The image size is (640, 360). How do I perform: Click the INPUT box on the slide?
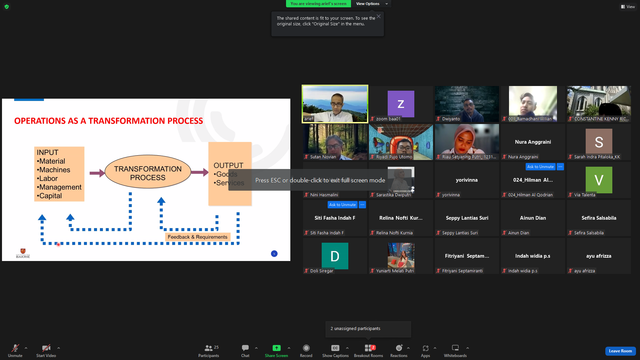coord(59,174)
